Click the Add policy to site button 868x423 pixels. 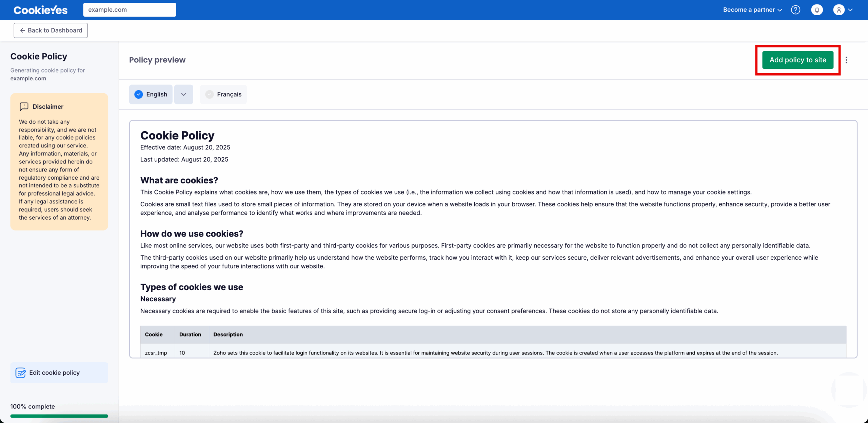coord(797,60)
